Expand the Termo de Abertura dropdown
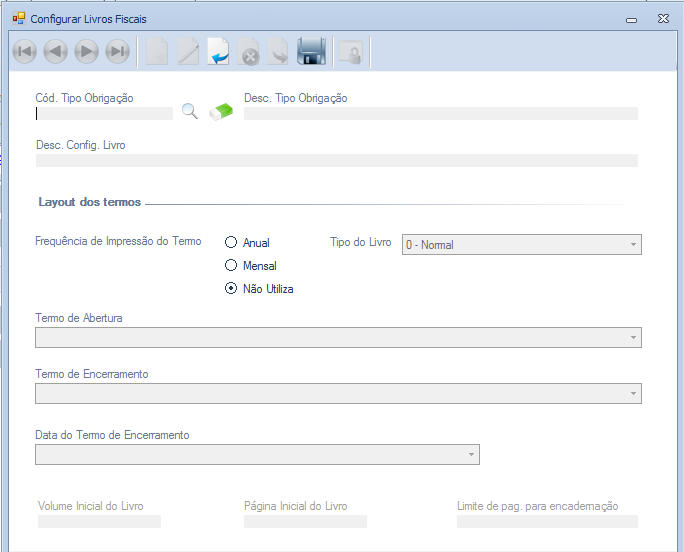This screenshot has height=552, width=684. pos(338,338)
